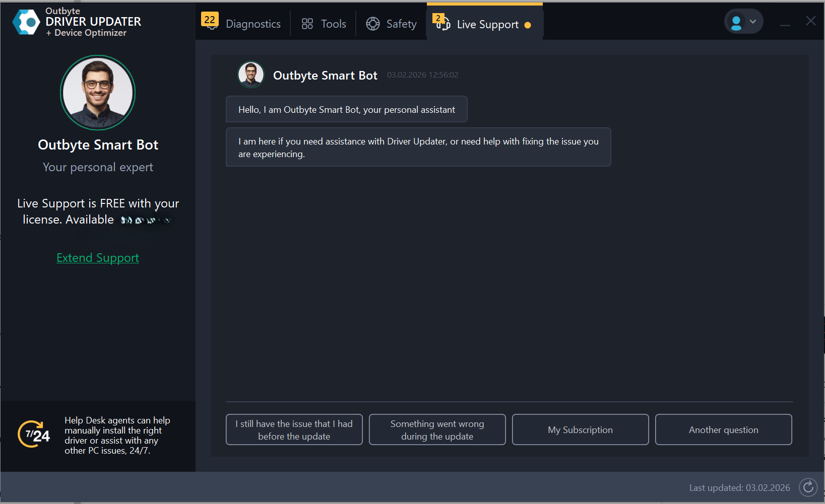The width and height of the screenshot is (825, 504).
Task: Click the Live Support headset icon
Action: [x=442, y=23]
